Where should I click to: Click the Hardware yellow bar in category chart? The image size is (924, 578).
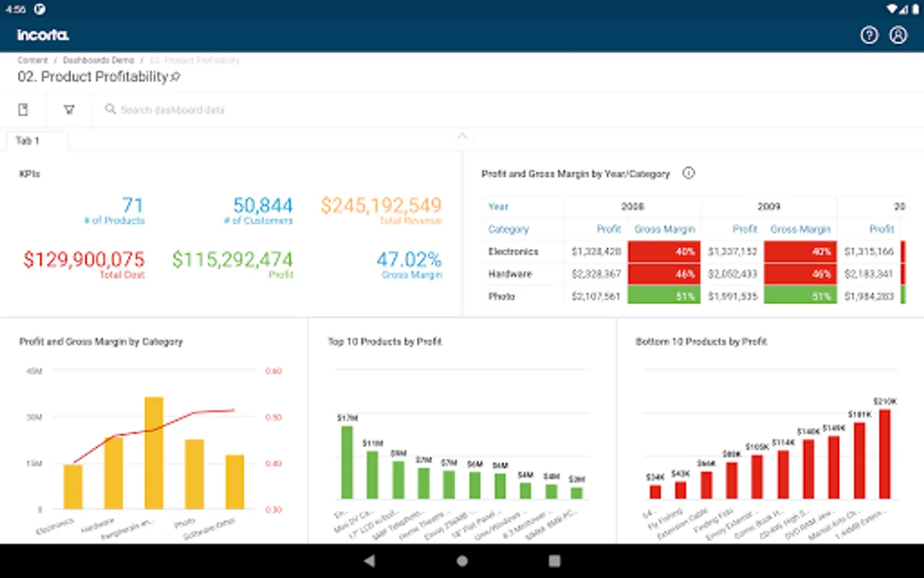coord(114,473)
